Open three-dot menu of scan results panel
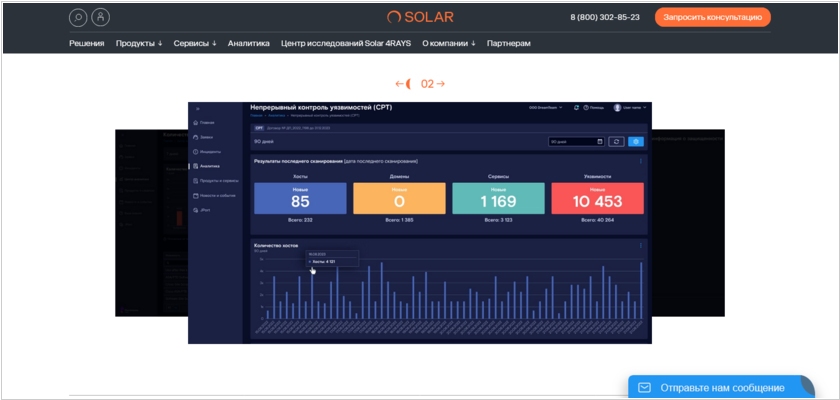This screenshot has width=840, height=400. click(x=641, y=161)
